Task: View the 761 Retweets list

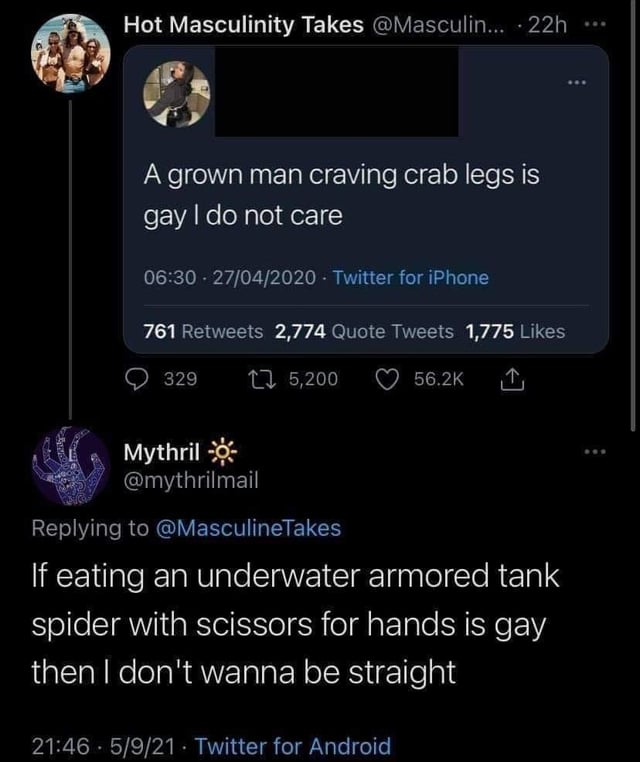Action: [202, 331]
